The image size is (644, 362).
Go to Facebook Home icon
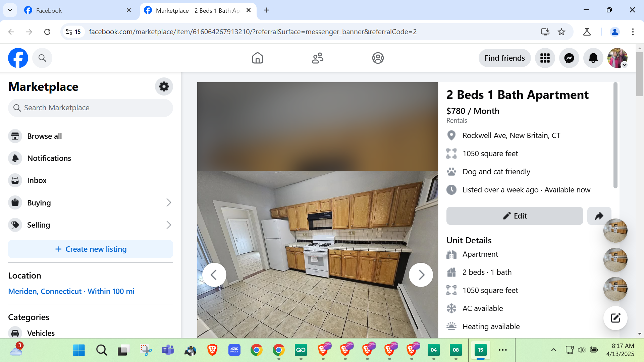(x=257, y=58)
